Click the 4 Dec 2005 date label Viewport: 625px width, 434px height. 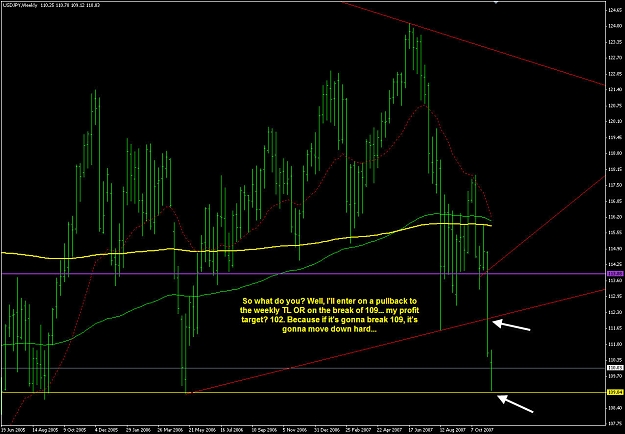pyautogui.click(x=107, y=430)
